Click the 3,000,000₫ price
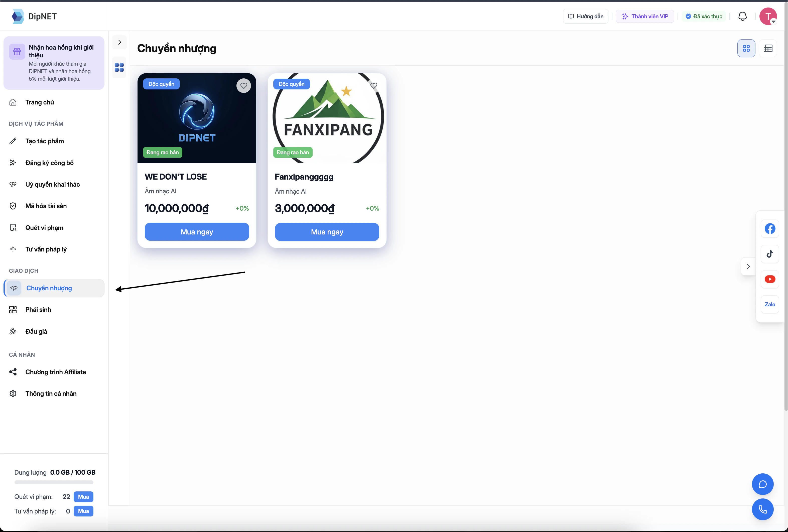Image resolution: width=788 pixels, height=532 pixels. click(x=305, y=208)
